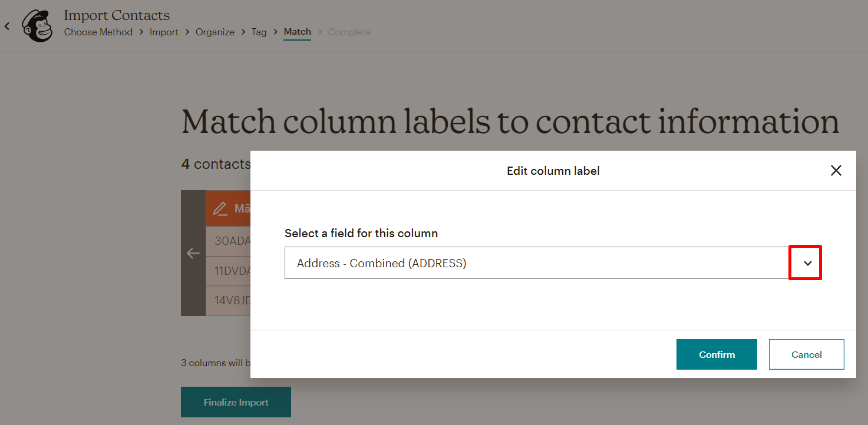Select the row starting with 30ADA
868x425 pixels.
230,240
